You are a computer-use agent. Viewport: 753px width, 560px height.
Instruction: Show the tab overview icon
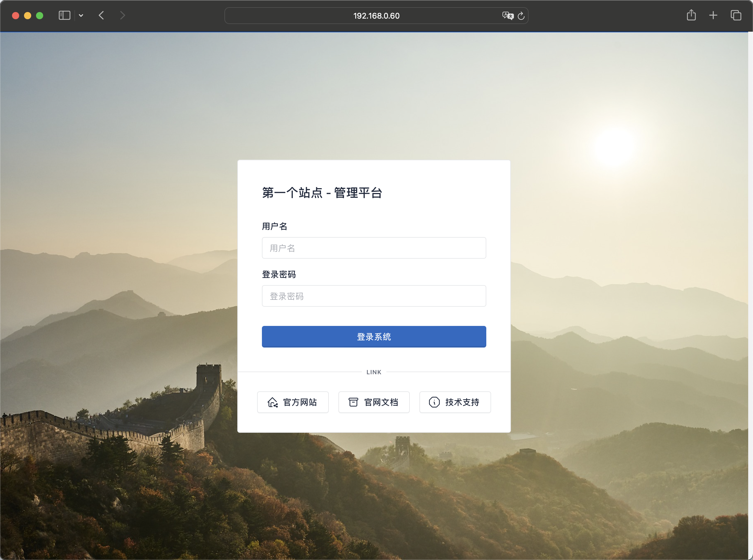coord(736,15)
